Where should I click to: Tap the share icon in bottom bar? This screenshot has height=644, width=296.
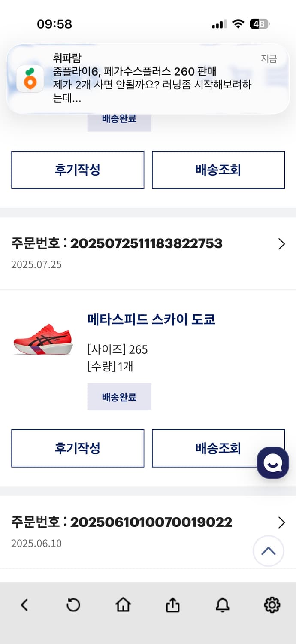(172, 605)
